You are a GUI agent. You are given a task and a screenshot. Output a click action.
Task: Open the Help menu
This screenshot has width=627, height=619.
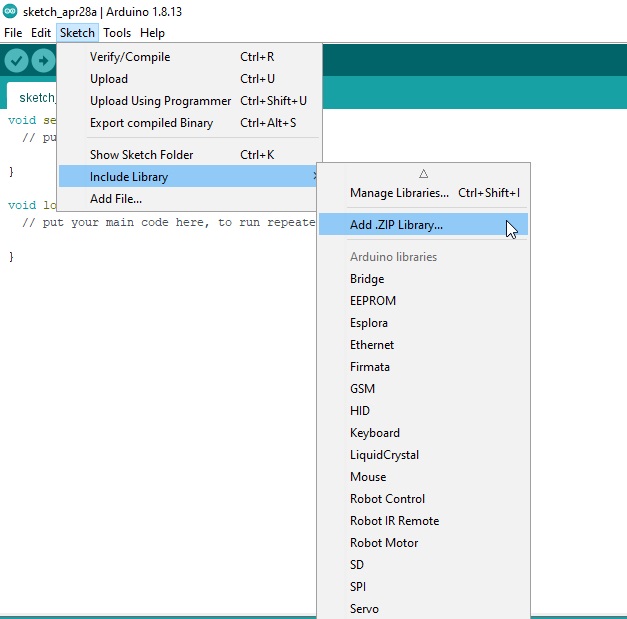coord(152,33)
